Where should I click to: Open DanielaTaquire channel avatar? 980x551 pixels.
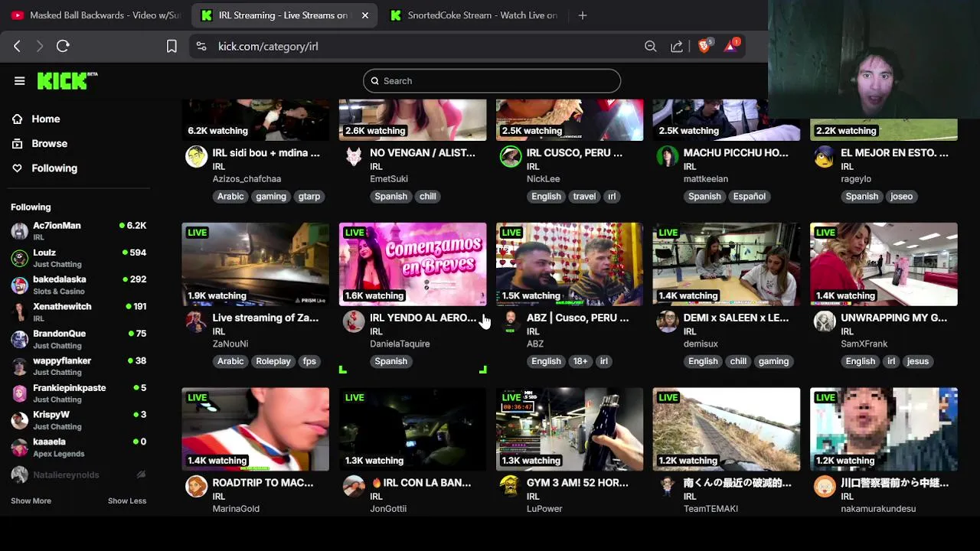[x=354, y=321]
